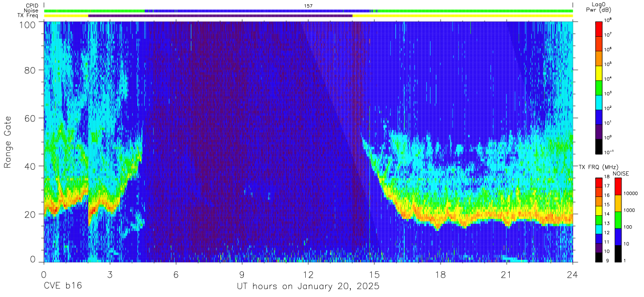Image resolution: width=644 pixels, height=297 pixels.
Task: Click the x-axis tick label 3
Action: [110, 274]
